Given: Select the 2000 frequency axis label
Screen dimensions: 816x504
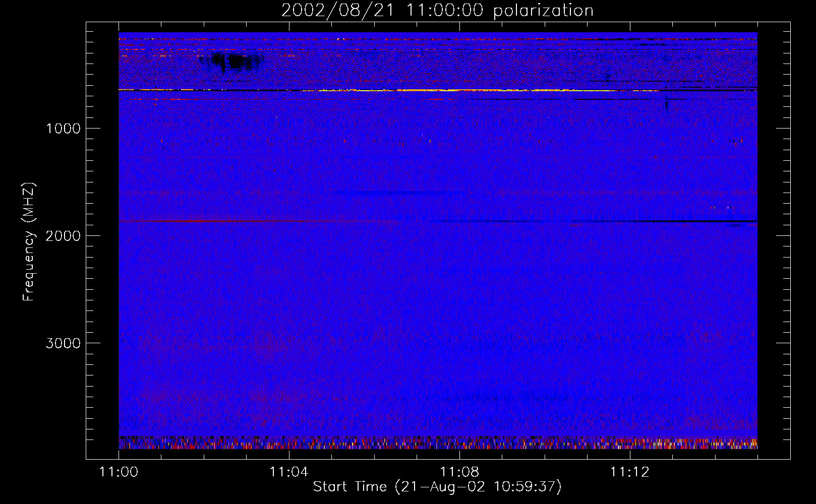Looking at the screenshot, I should pyautogui.click(x=63, y=236).
